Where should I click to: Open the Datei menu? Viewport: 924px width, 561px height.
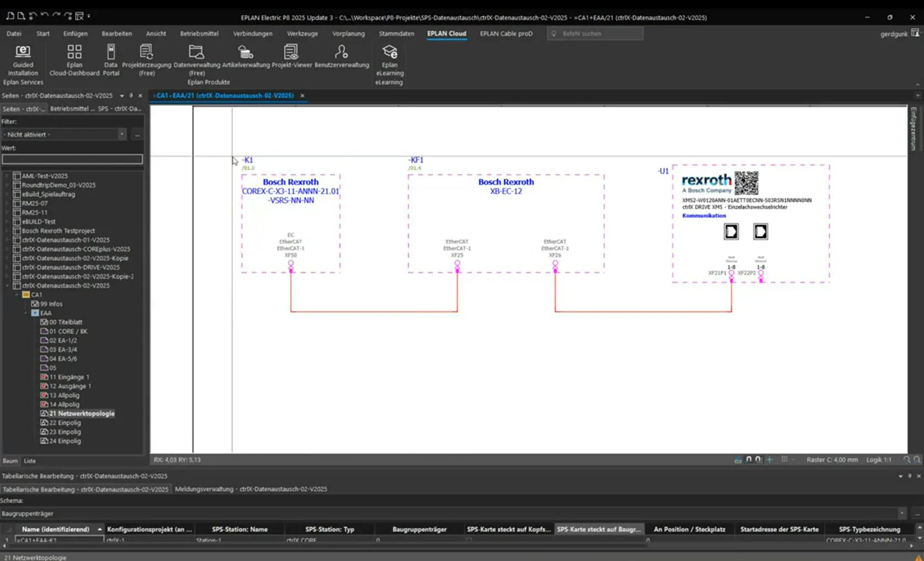(x=14, y=34)
